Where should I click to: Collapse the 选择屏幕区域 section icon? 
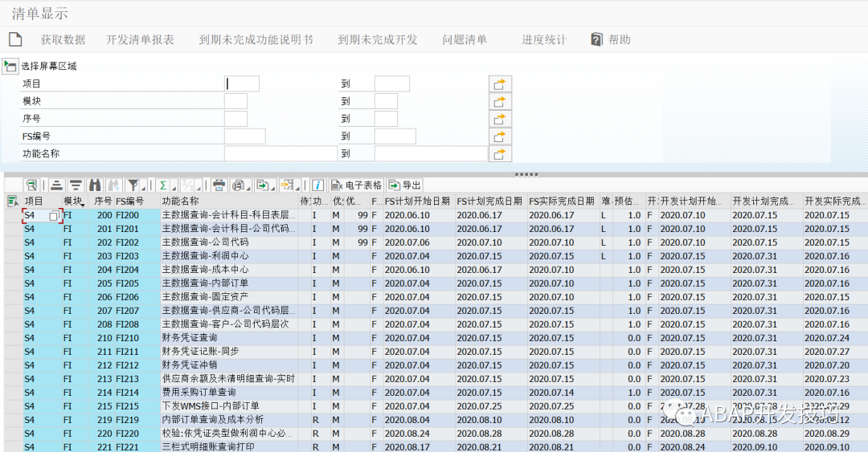pos(10,67)
